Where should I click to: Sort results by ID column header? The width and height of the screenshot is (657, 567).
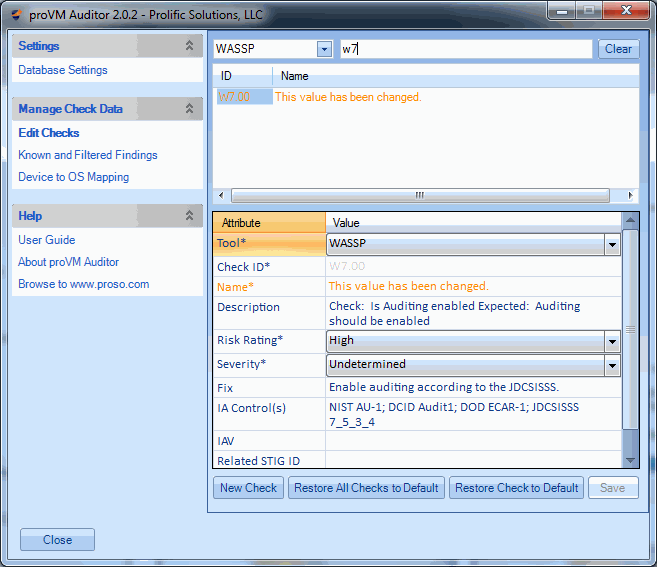pyautogui.click(x=243, y=76)
